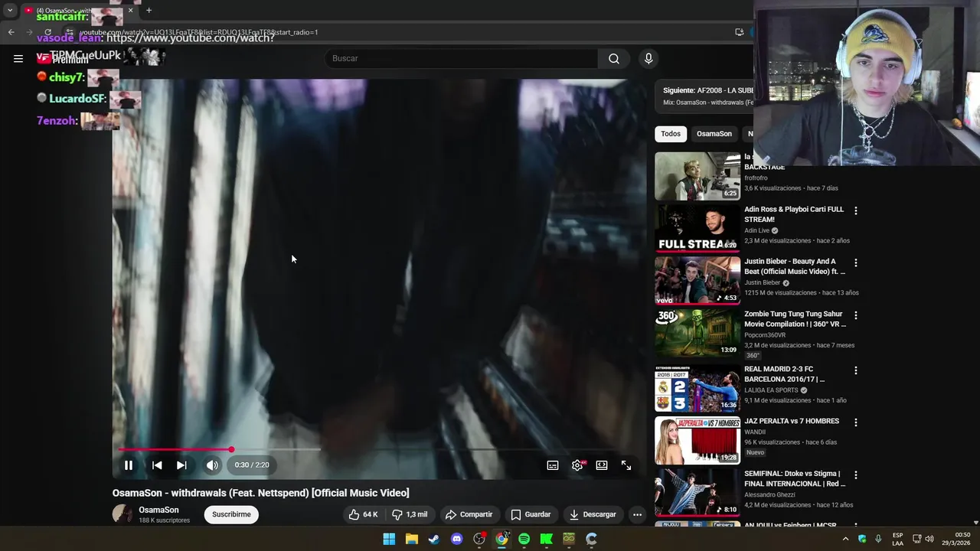This screenshot has width=980, height=551.
Task: Open the BACKSTAGE video thumbnail by frofrofro
Action: 697,176
